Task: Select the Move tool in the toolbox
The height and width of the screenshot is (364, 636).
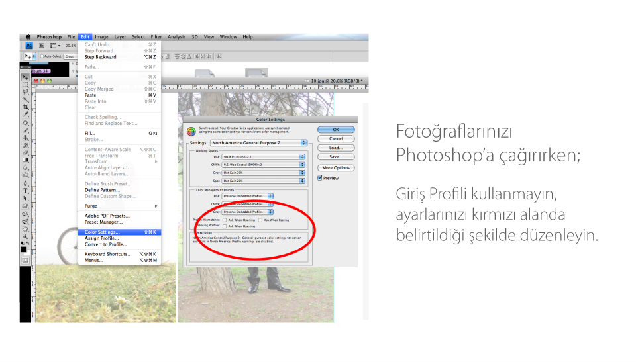Action: coord(25,77)
